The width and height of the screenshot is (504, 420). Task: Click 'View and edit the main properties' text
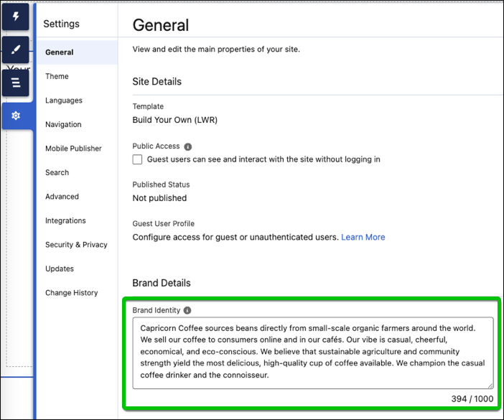tap(216, 49)
